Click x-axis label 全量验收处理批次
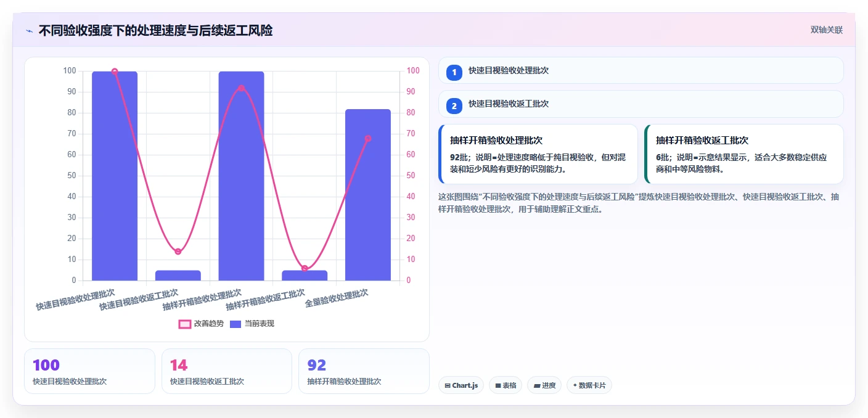This screenshot has width=868, height=418. point(337,298)
